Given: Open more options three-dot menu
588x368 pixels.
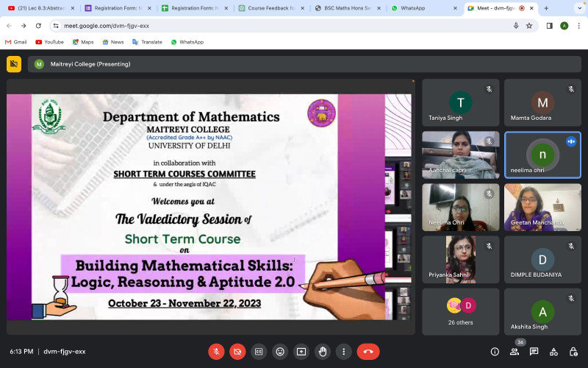Looking at the screenshot, I should pyautogui.click(x=343, y=352).
